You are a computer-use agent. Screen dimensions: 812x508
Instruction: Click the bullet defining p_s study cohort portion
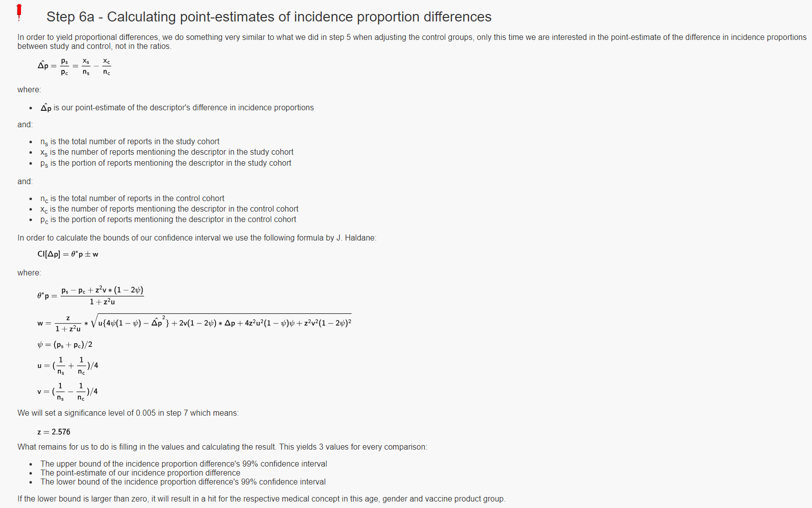[166, 163]
